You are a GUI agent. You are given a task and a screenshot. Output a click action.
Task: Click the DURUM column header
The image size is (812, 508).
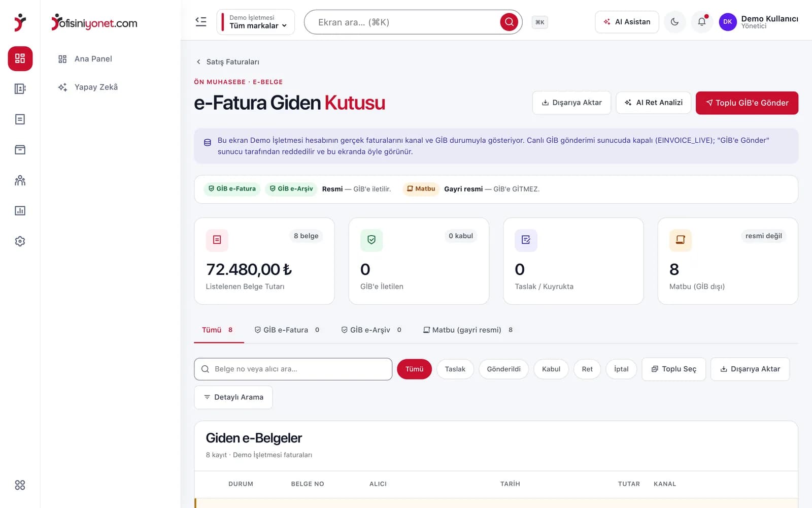[x=241, y=484]
